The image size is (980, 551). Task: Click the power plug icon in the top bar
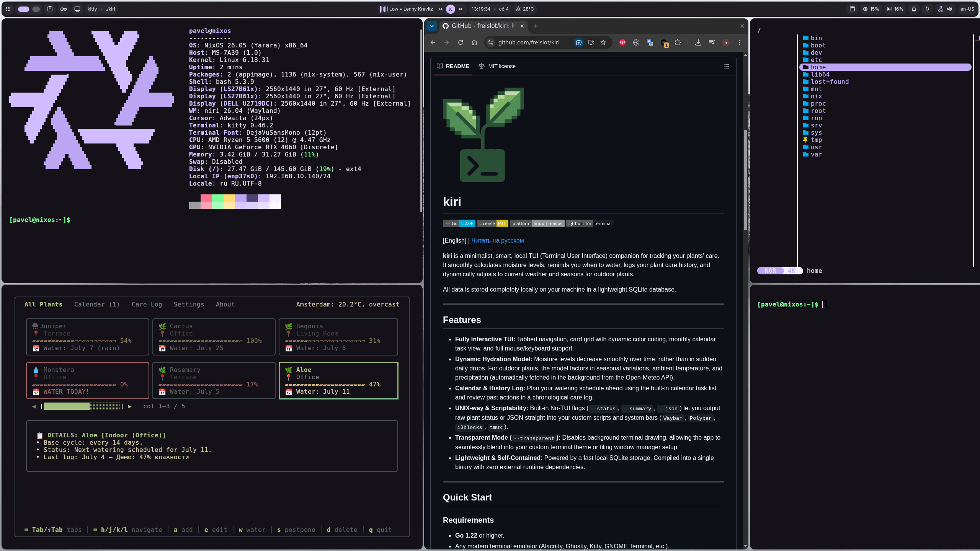pyautogui.click(x=927, y=9)
